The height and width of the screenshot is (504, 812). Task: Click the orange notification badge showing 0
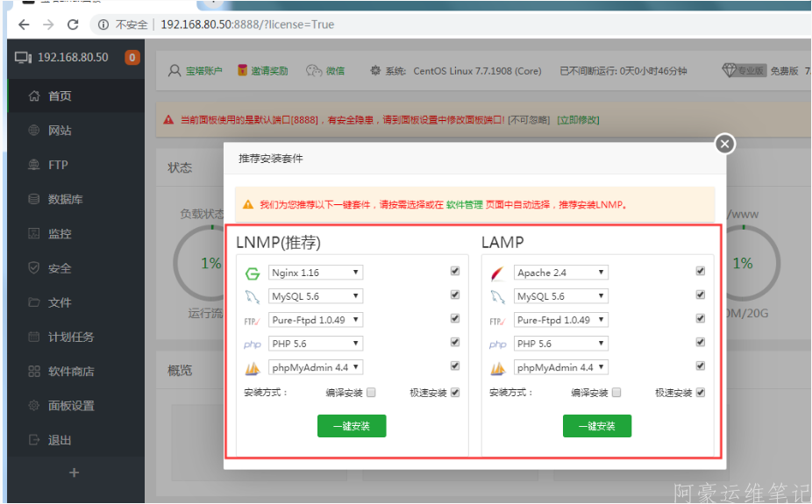(x=132, y=58)
